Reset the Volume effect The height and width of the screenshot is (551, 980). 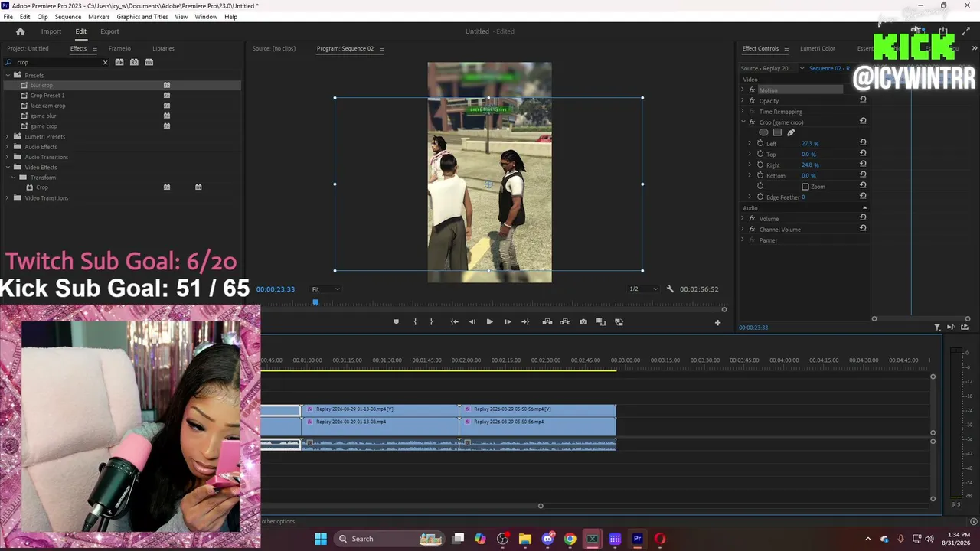tap(863, 217)
